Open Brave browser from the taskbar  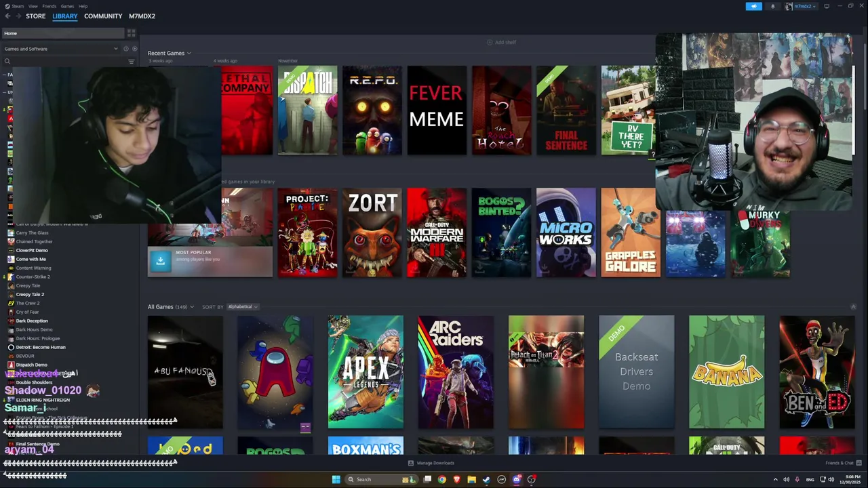(457, 479)
